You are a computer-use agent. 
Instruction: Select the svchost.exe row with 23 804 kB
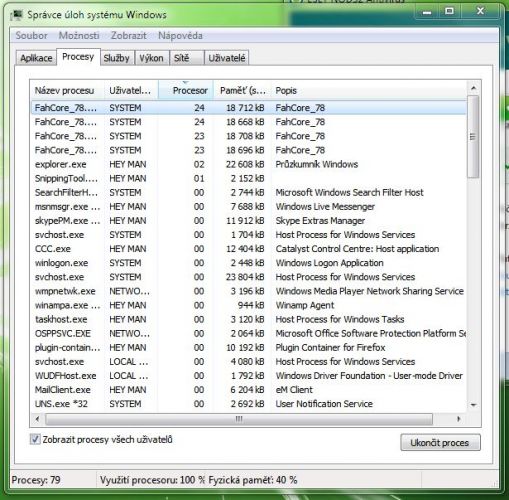249,277
